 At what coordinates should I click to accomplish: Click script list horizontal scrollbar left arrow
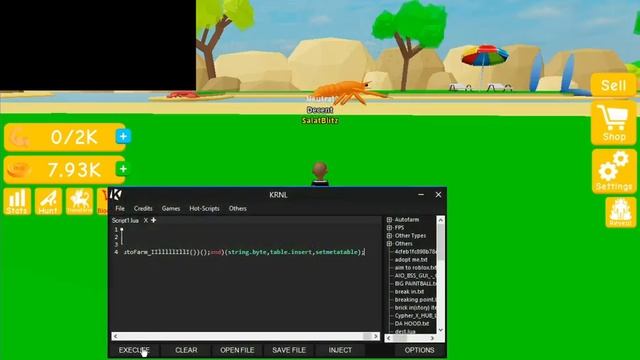389,338
